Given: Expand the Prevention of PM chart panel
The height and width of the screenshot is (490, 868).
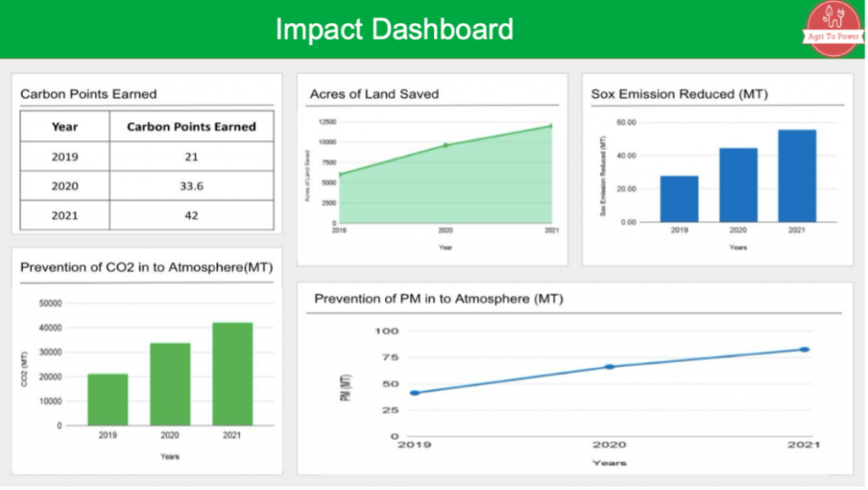Looking at the screenshot, I should pyautogui.click(x=440, y=298).
